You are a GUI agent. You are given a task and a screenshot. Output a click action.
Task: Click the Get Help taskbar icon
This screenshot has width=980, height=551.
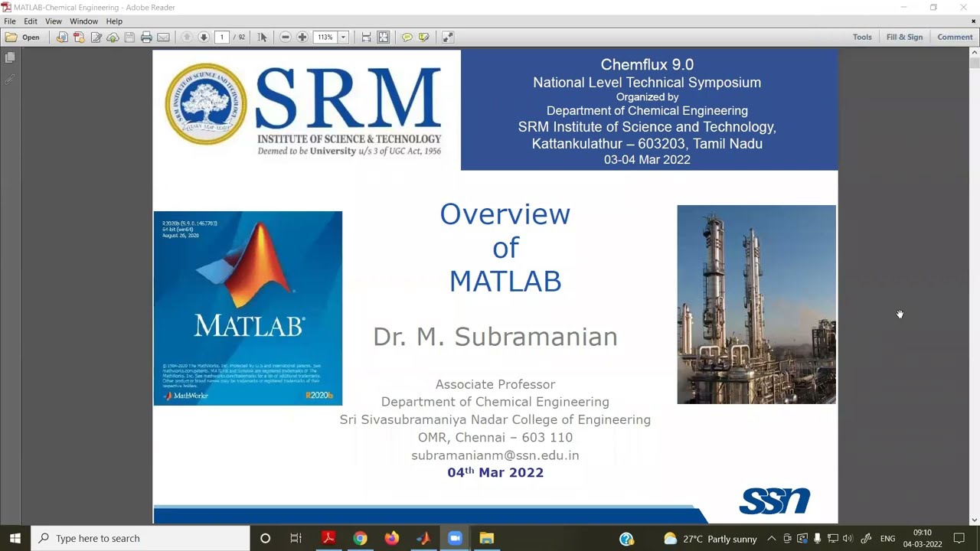[626, 538]
